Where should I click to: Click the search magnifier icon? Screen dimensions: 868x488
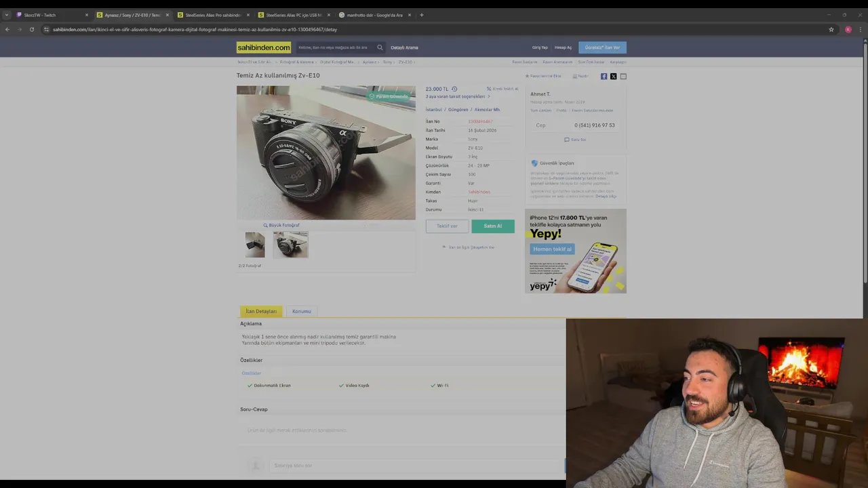pyautogui.click(x=380, y=47)
